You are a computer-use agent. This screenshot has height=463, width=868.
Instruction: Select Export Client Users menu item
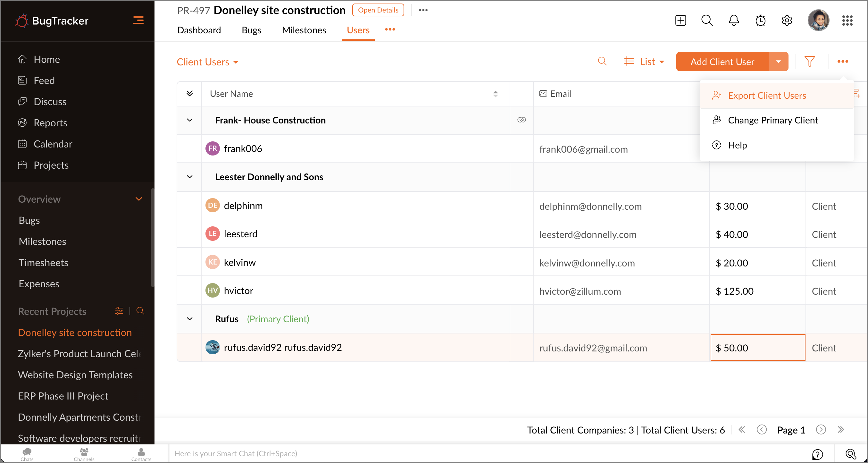(x=767, y=96)
